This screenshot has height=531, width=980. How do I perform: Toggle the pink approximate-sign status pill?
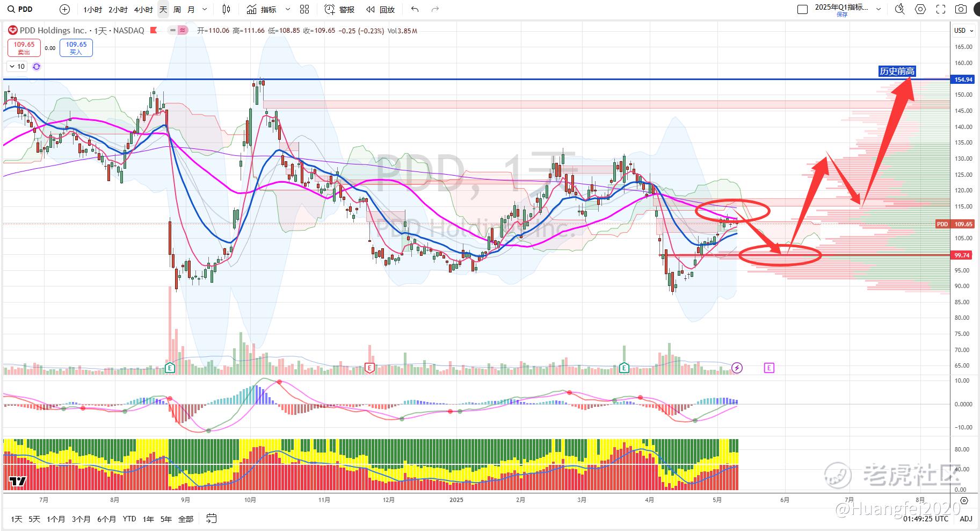[x=183, y=31]
